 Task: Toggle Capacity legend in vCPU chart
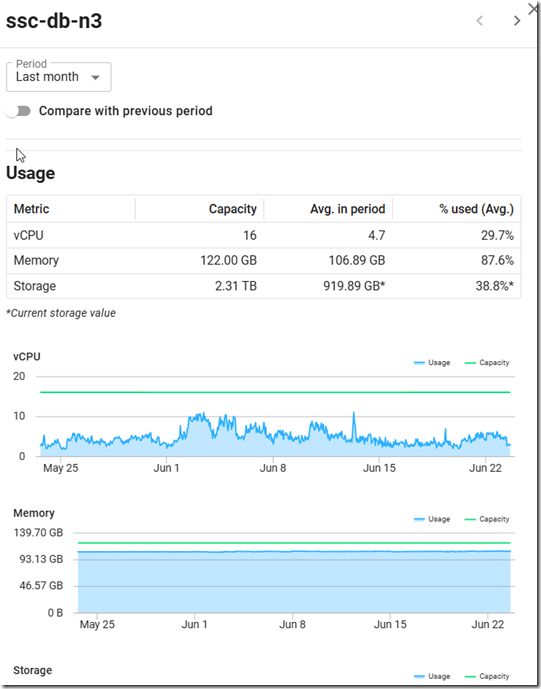487,363
